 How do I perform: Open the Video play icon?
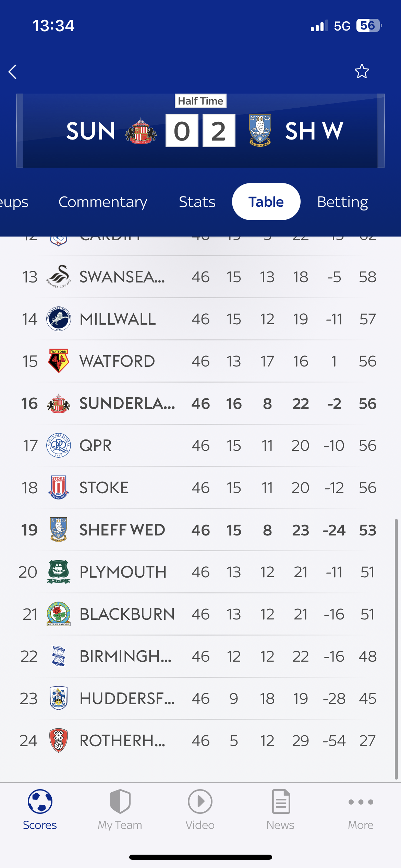(x=200, y=801)
